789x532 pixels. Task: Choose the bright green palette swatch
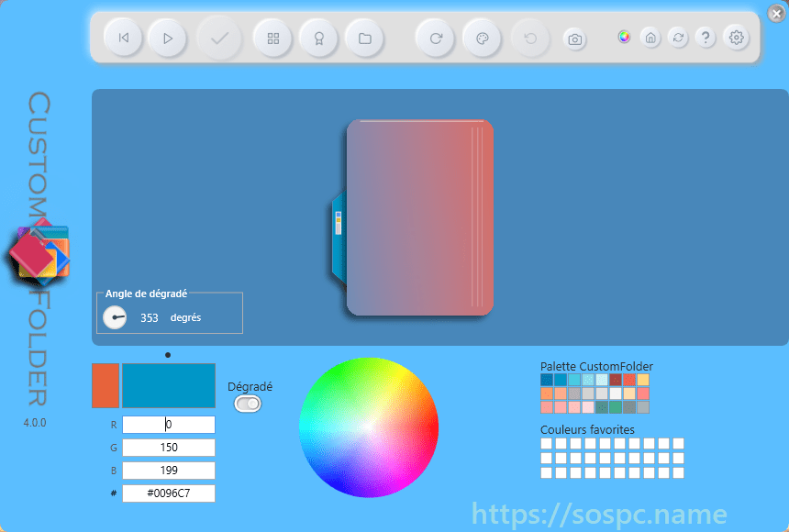click(616, 407)
